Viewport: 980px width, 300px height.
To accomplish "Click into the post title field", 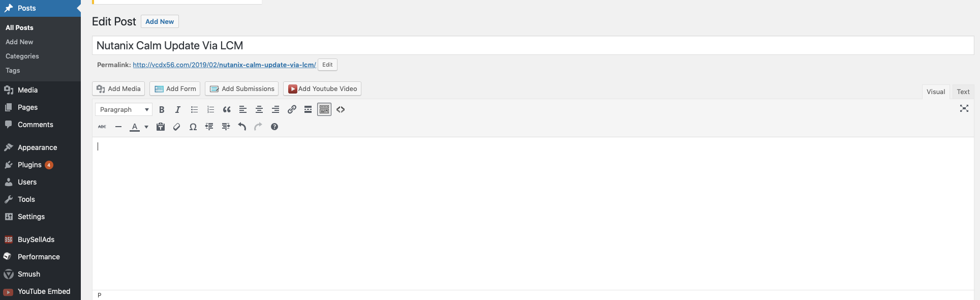I will tap(533, 45).
